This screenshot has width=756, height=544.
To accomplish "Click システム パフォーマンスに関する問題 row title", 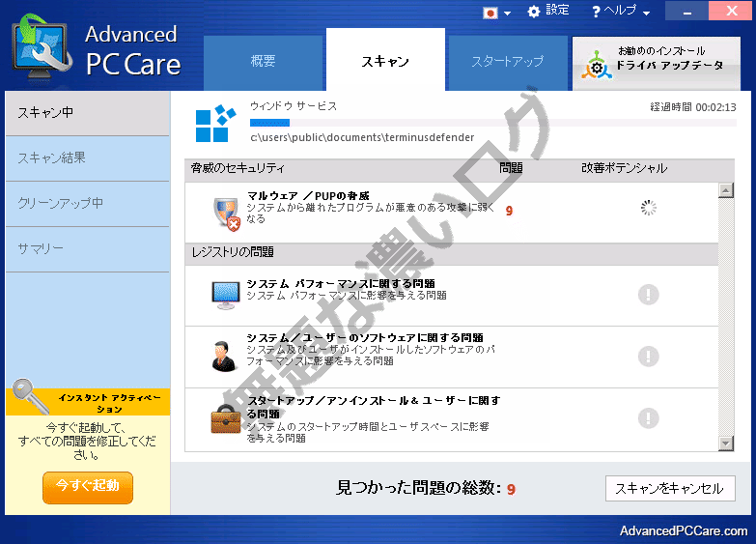I will pyautogui.click(x=341, y=283).
